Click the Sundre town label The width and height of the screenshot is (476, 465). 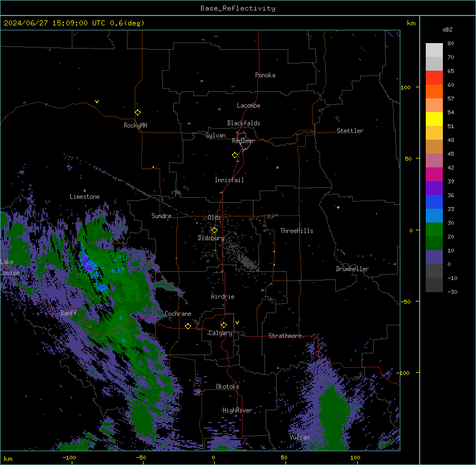point(161,216)
